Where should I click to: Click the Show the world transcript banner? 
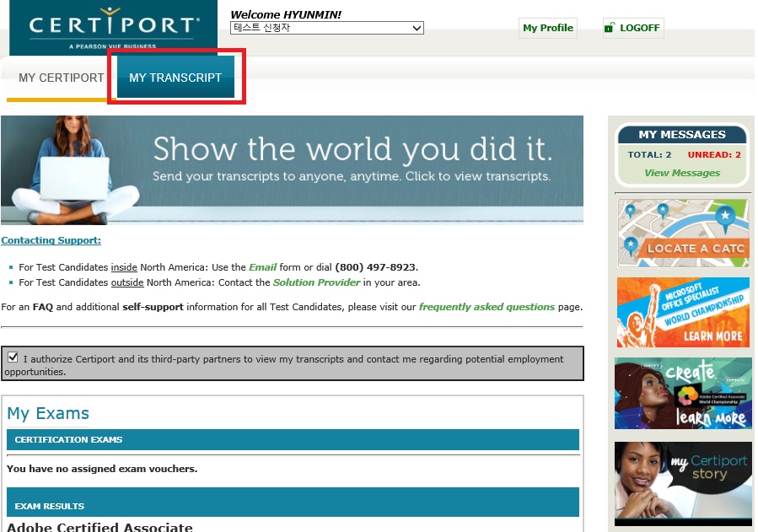pyautogui.click(x=292, y=170)
